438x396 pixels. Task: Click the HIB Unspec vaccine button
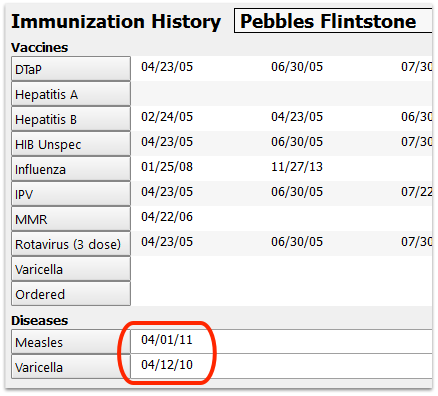click(71, 144)
